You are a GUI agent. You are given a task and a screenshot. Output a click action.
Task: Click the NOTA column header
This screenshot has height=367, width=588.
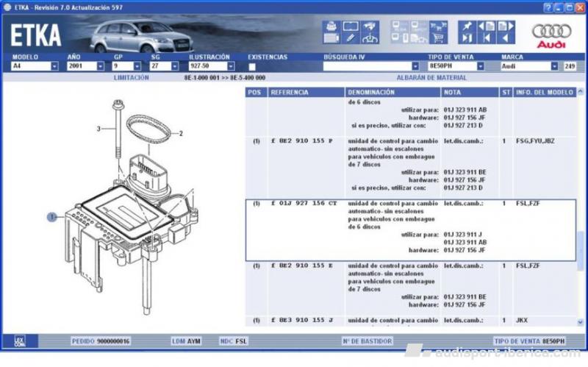pos(470,93)
